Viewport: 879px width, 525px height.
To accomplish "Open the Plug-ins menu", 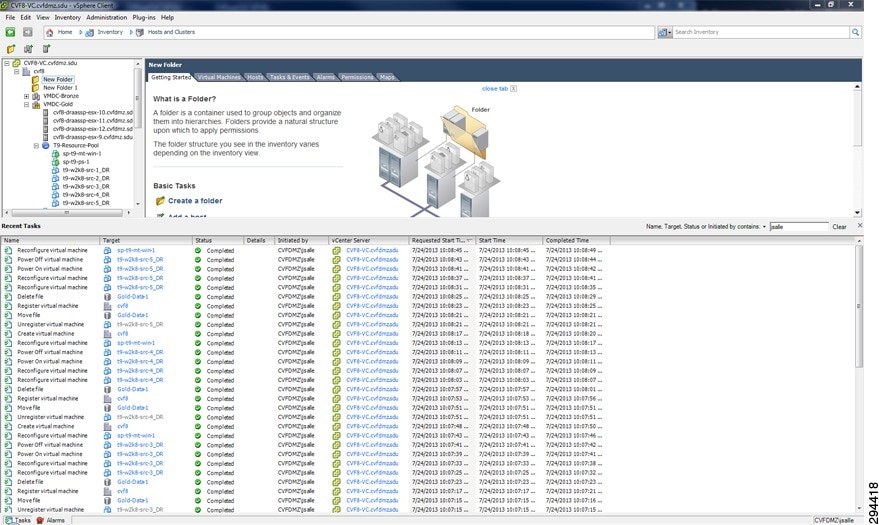I will click(144, 17).
